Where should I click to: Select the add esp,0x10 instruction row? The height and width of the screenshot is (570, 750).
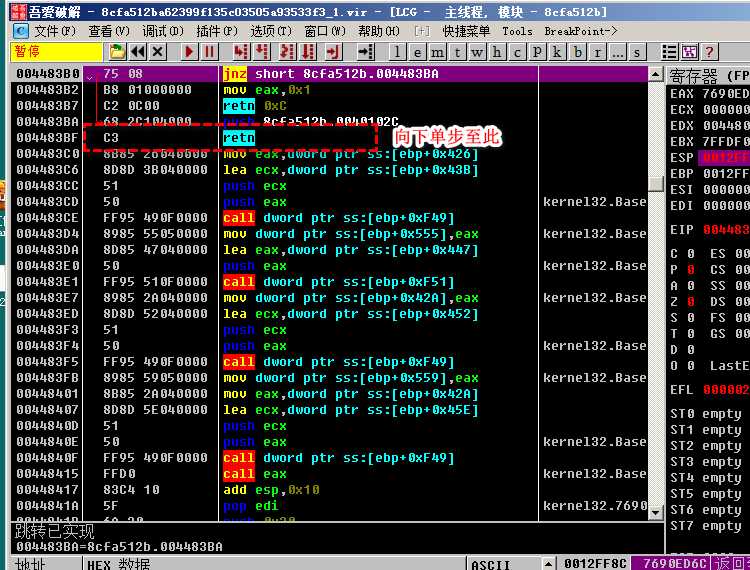pos(330,490)
